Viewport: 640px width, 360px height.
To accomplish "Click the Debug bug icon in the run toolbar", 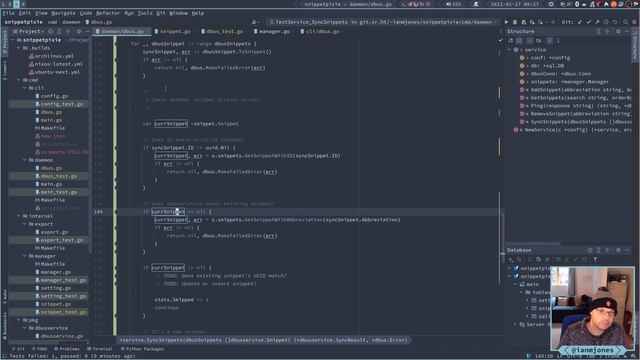I will coord(515,22).
